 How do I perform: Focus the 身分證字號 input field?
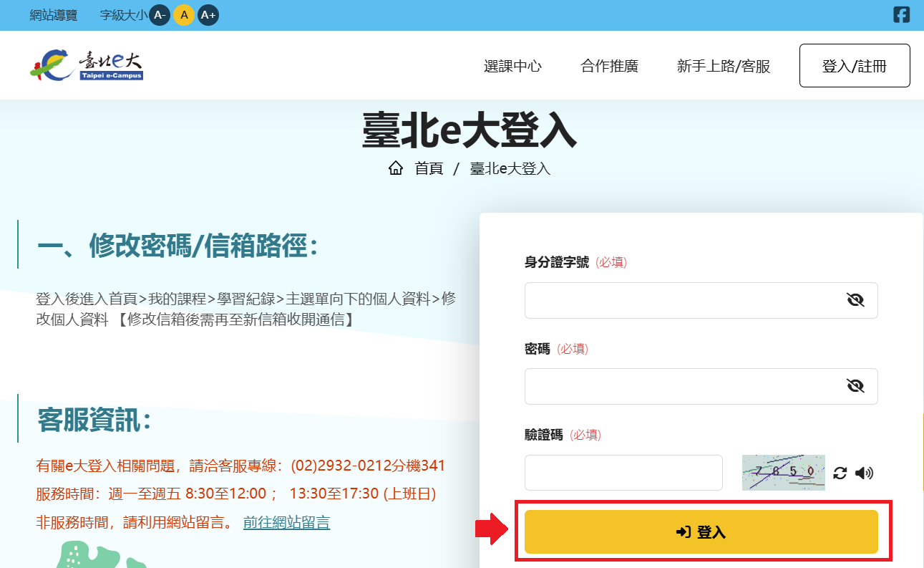701,300
